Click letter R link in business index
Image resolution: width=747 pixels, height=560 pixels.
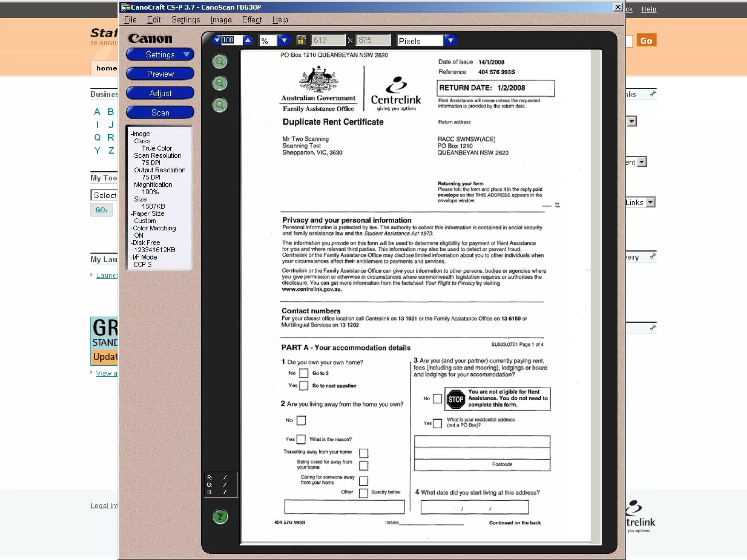[111, 137]
